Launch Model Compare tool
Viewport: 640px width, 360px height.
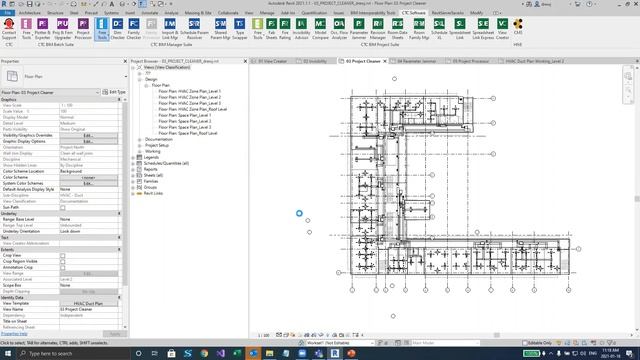(320, 29)
